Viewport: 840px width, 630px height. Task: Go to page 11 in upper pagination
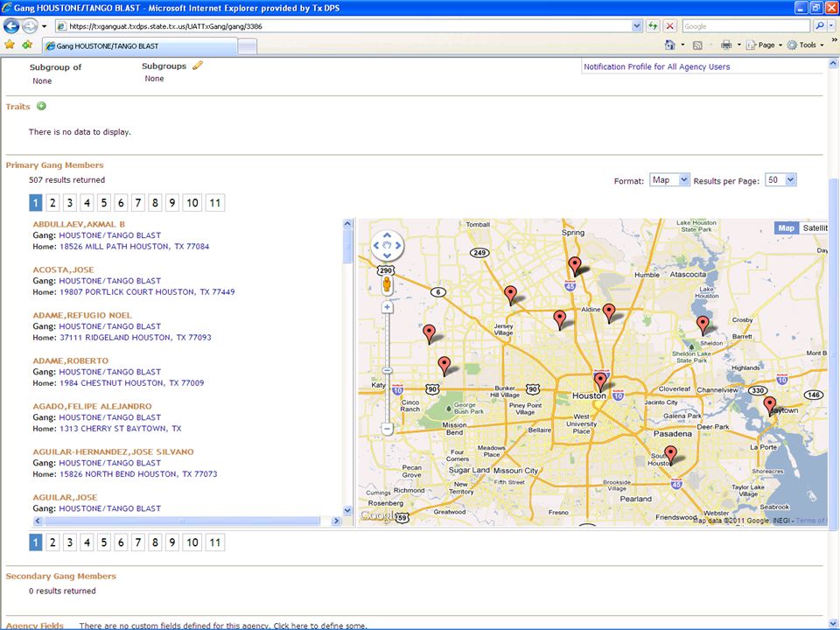[x=215, y=202]
